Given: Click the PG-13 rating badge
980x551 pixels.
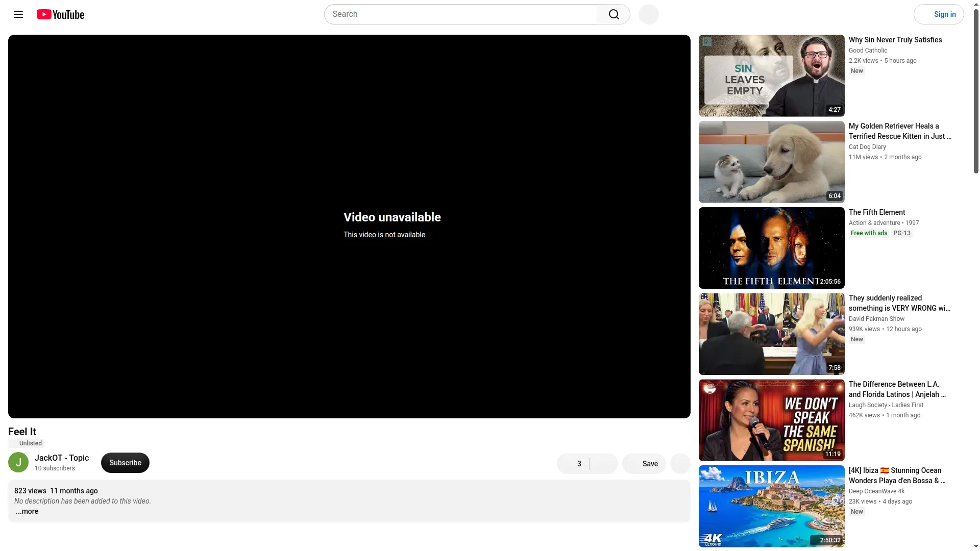Looking at the screenshot, I should [x=902, y=233].
